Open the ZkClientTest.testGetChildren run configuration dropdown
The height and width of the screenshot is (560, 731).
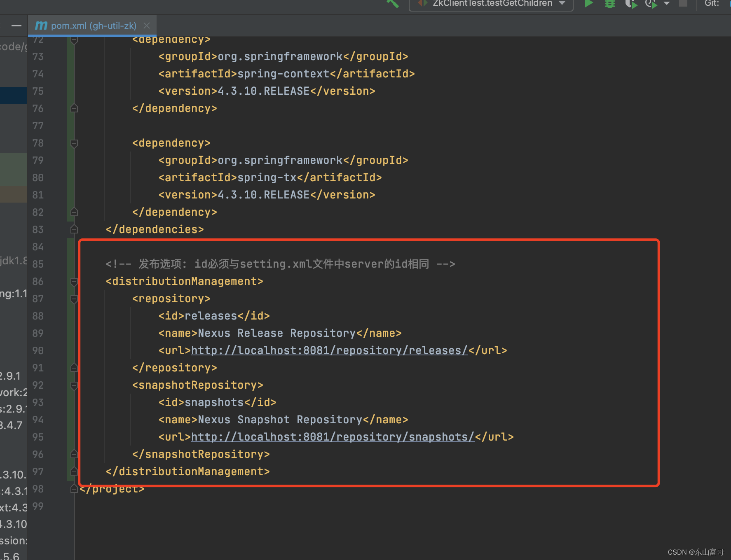(x=491, y=4)
